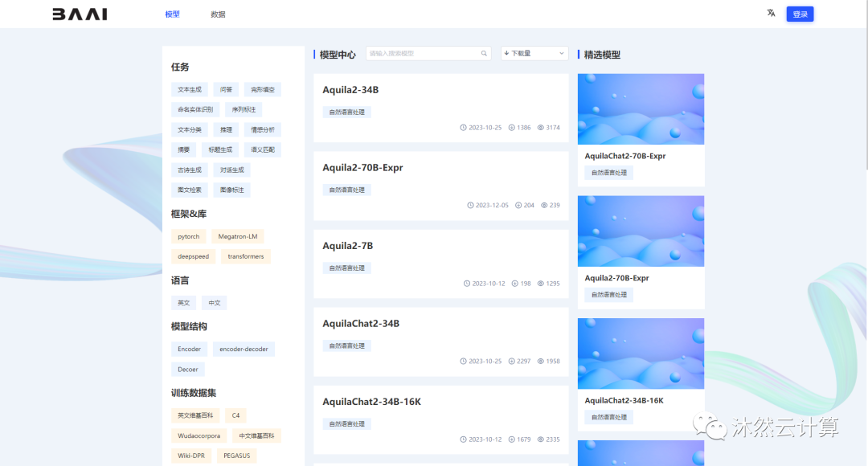Open the featured Aquila2-70B-Expr thumbnail
Viewport: 868px width, 466px height.
(641, 231)
